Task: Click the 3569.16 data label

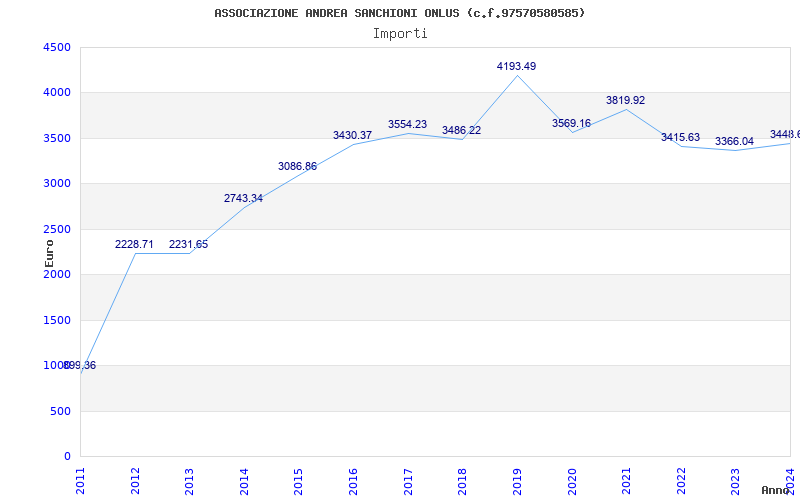Action: pyautogui.click(x=571, y=123)
